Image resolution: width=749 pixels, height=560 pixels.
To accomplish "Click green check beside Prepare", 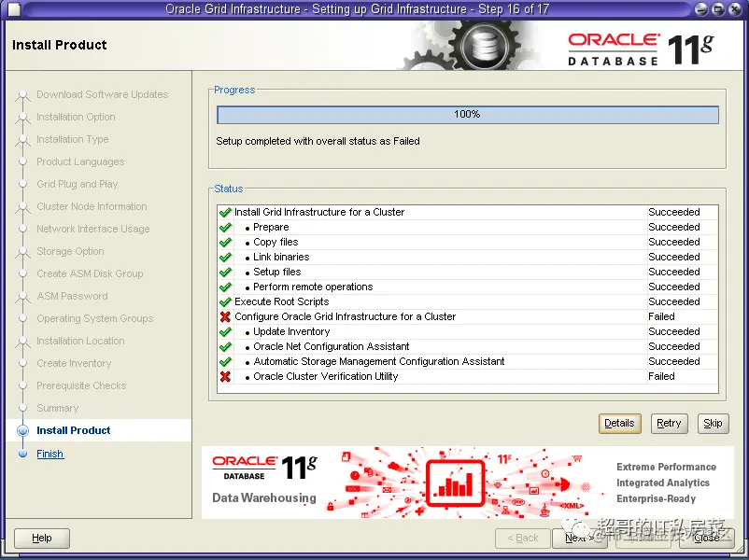I will (x=225, y=227).
